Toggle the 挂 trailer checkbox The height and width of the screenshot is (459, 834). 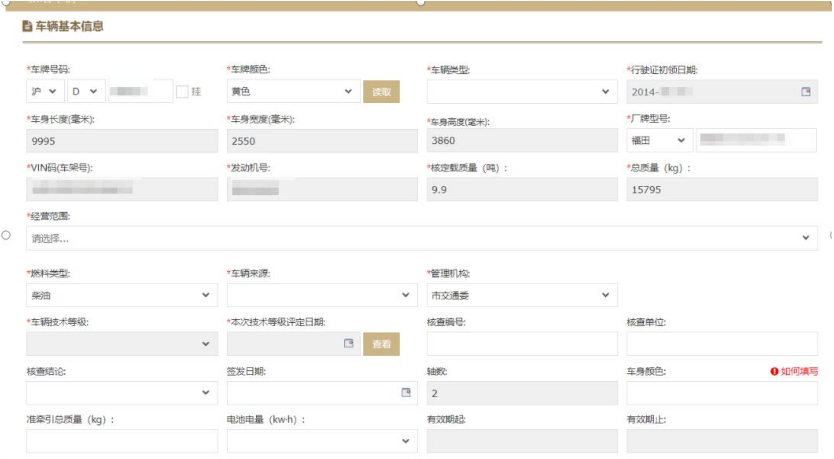pyautogui.click(x=182, y=92)
